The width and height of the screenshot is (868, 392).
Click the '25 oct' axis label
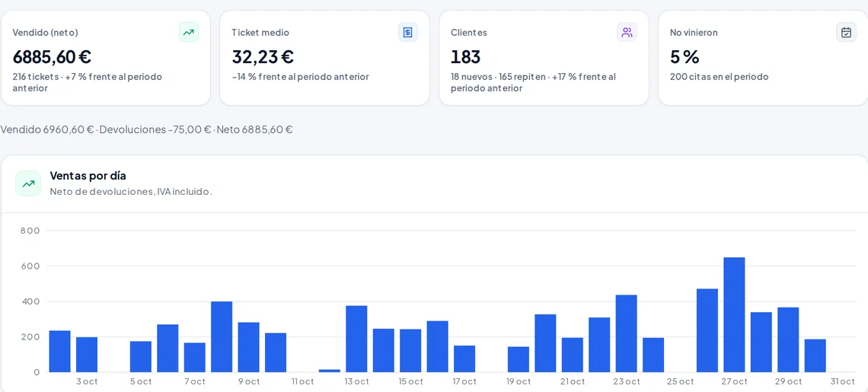[681, 381]
